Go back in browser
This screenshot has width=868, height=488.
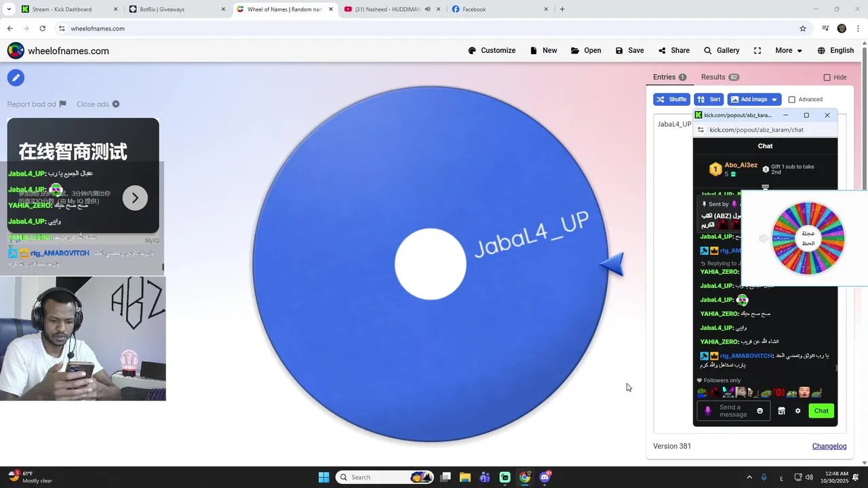coord(9,28)
